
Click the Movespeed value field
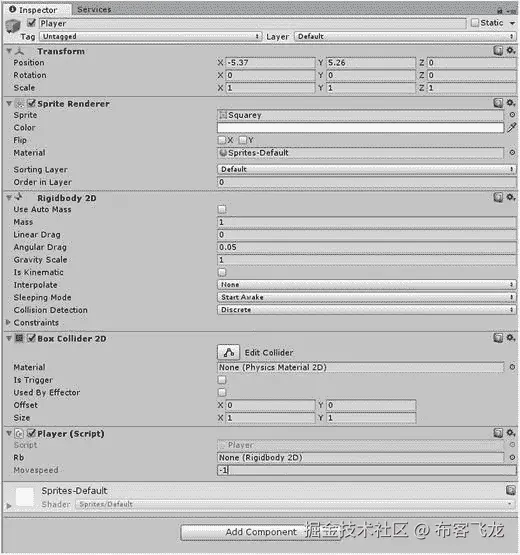367,470
